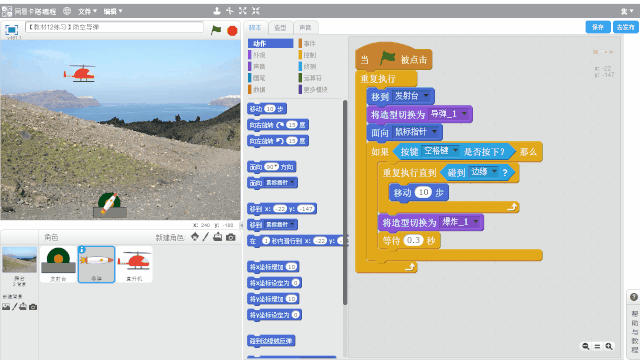Paint a new sprite with the brush icon
Viewport: 640px width, 360px height.
pyautogui.click(x=206, y=237)
